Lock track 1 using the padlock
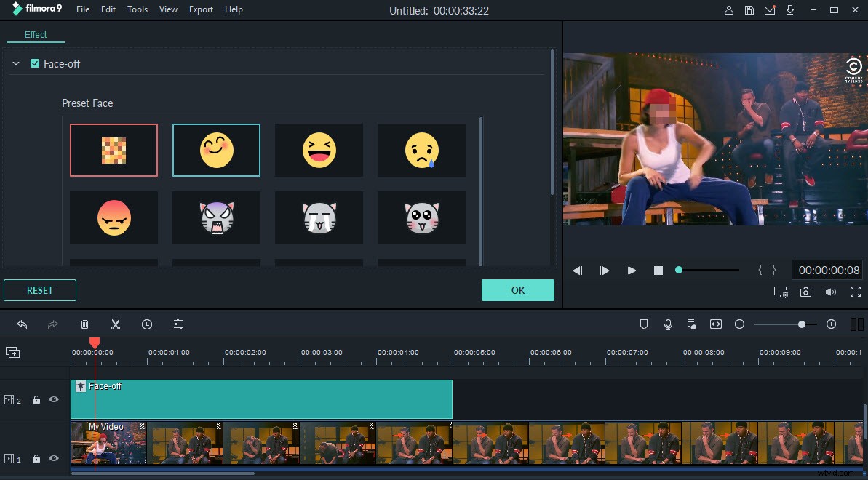Viewport: 868px width, 480px height. tap(36, 458)
